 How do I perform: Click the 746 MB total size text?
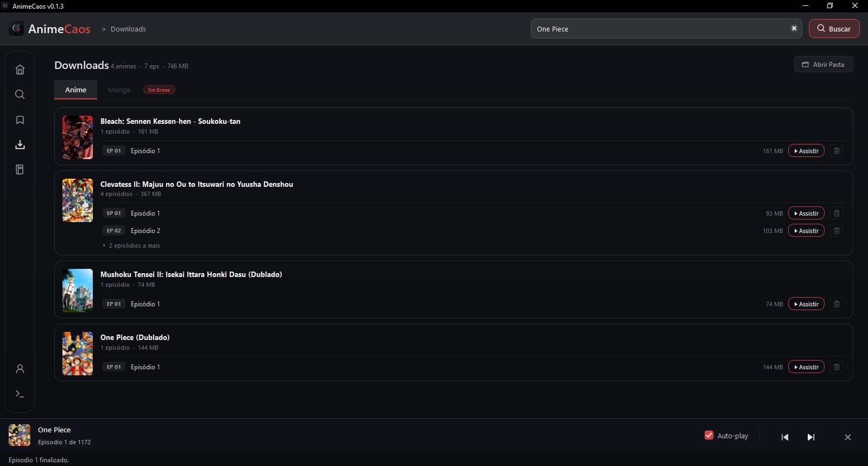click(x=178, y=66)
